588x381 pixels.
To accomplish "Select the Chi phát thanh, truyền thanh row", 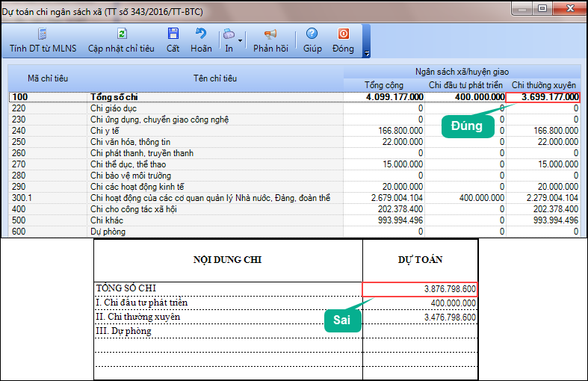I will (294, 153).
